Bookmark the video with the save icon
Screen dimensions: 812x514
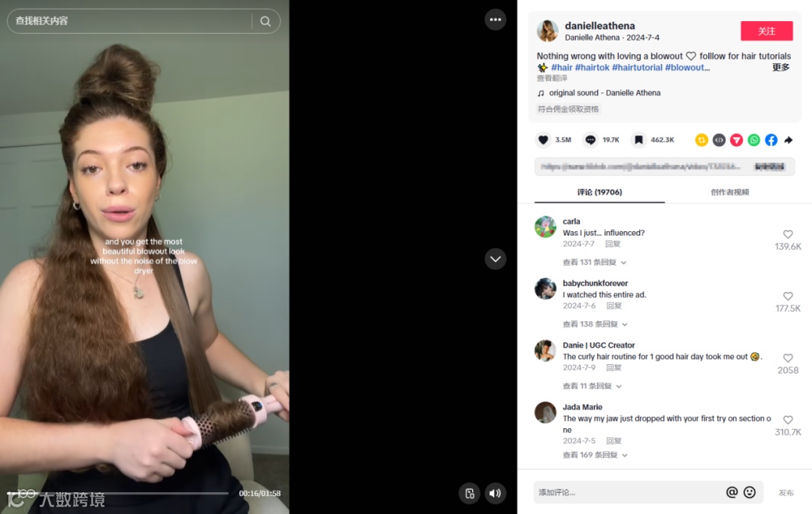point(638,140)
